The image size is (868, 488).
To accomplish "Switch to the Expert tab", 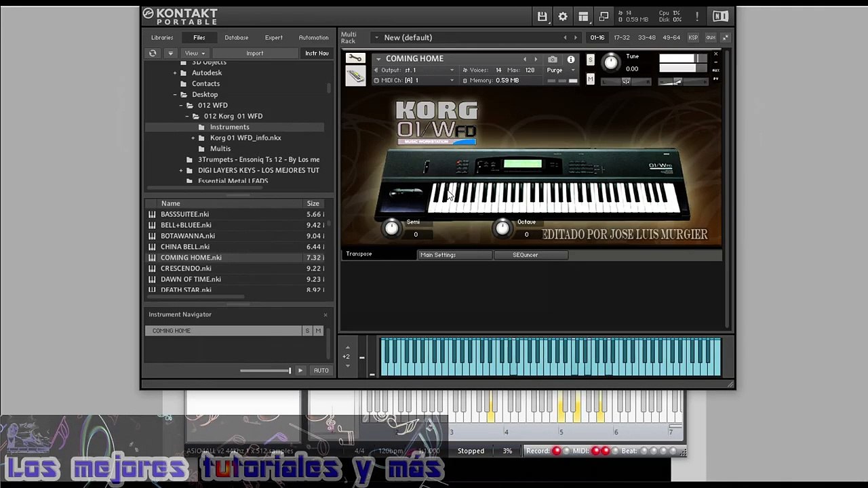I will (274, 38).
